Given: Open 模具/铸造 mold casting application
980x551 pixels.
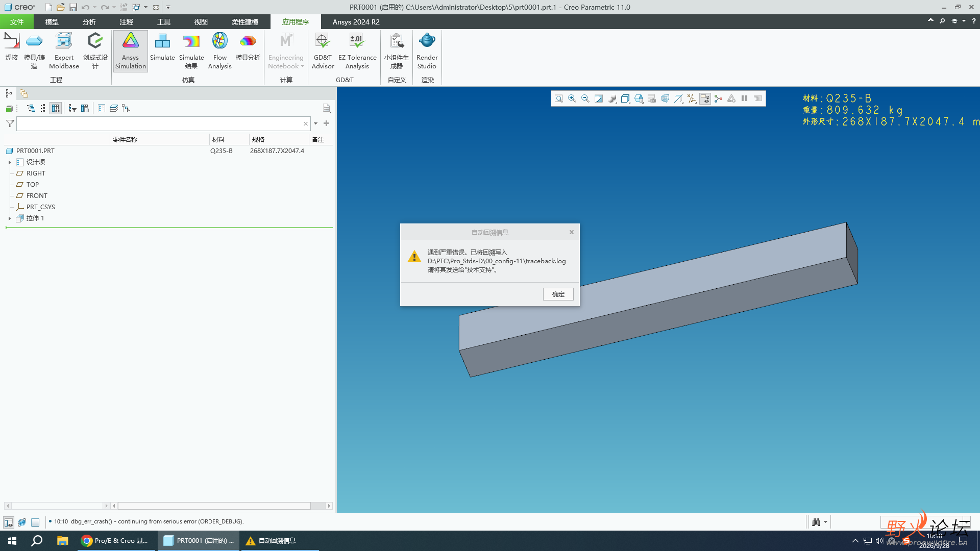Looking at the screenshot, I should (x=34, y=51).
